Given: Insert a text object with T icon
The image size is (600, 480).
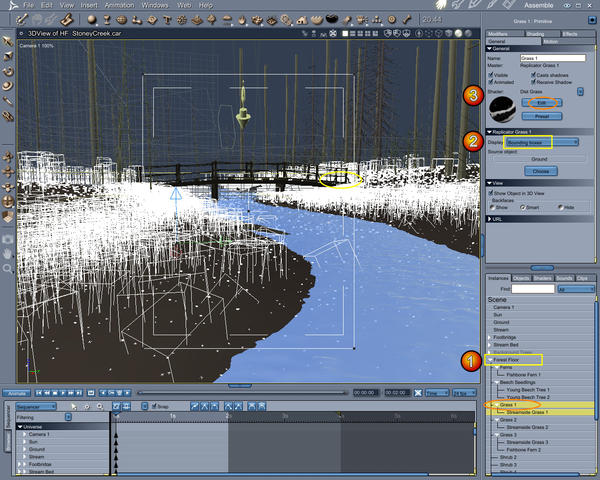Looking at the screenshot, I should pos(167,20).
